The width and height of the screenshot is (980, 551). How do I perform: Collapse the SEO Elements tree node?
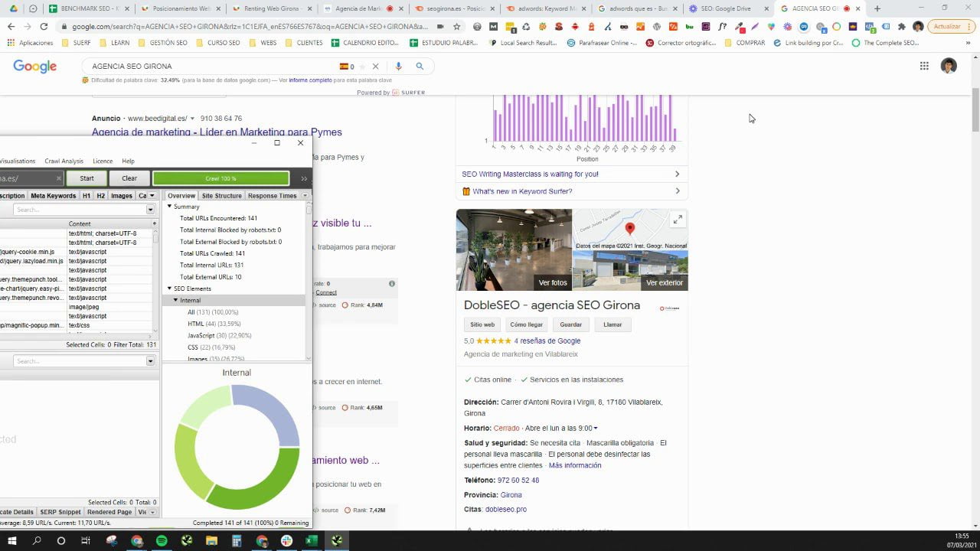pos(170,289)
